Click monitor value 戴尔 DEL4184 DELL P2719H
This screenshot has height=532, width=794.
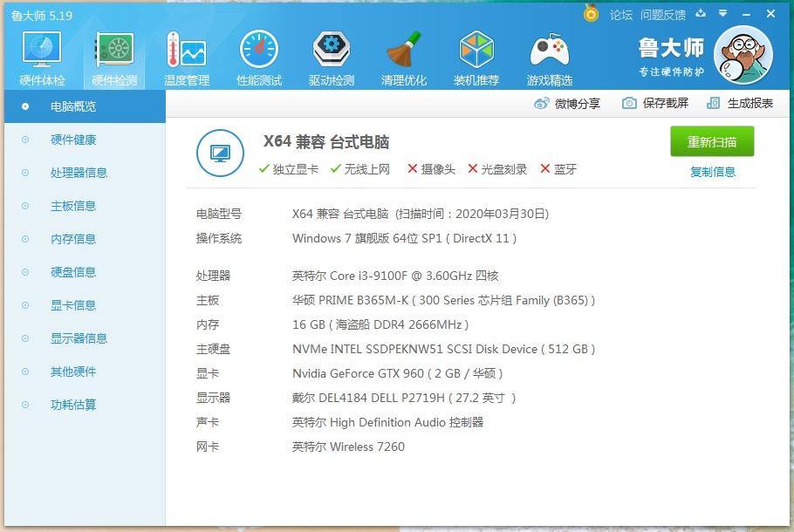tap(404, 398)
